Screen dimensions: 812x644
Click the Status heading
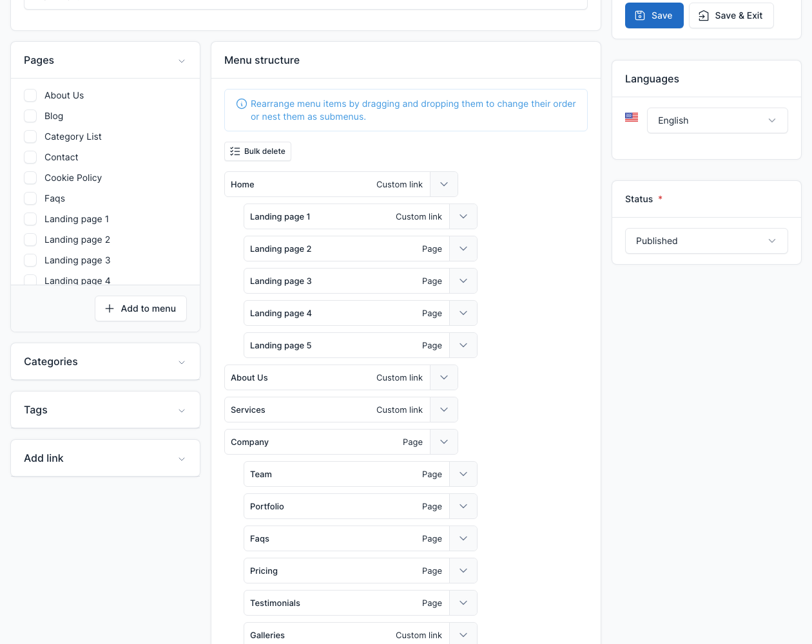639,199
